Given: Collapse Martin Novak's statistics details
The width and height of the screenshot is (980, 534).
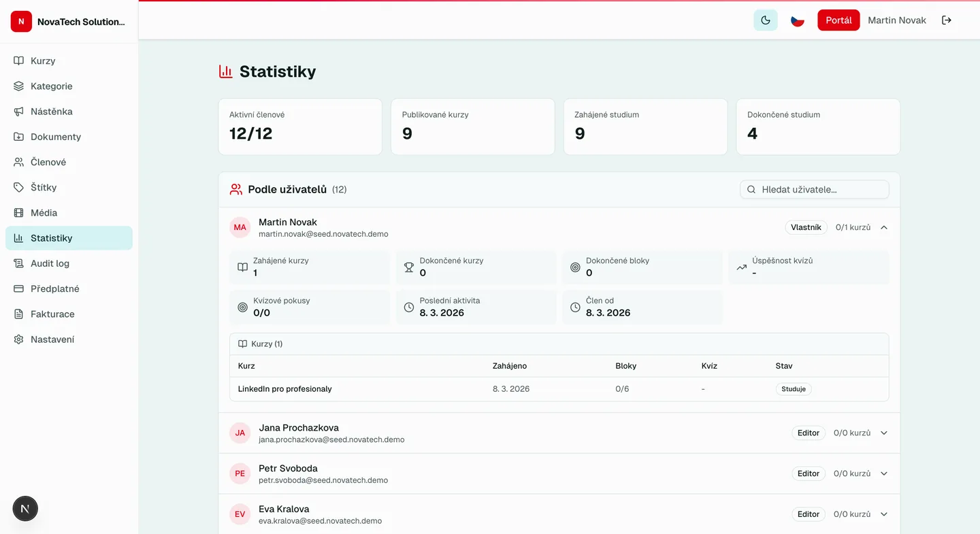Looking at the screenshot, I should 883,227.
